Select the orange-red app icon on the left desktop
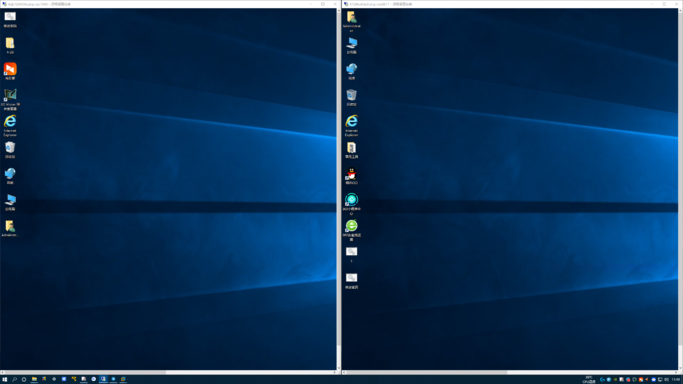 coord(10,71)
